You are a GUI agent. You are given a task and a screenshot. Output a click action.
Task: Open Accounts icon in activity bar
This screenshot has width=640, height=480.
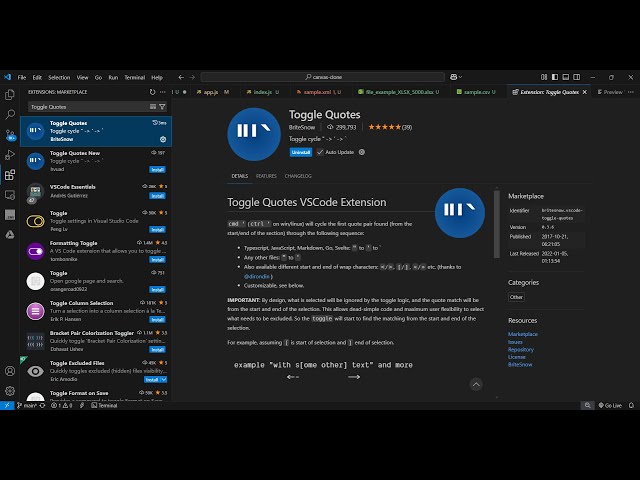click(10, 371)
